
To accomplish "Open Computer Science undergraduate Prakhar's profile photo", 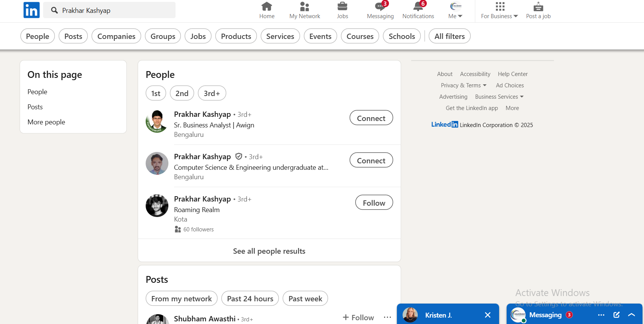I will pos(157,163).
